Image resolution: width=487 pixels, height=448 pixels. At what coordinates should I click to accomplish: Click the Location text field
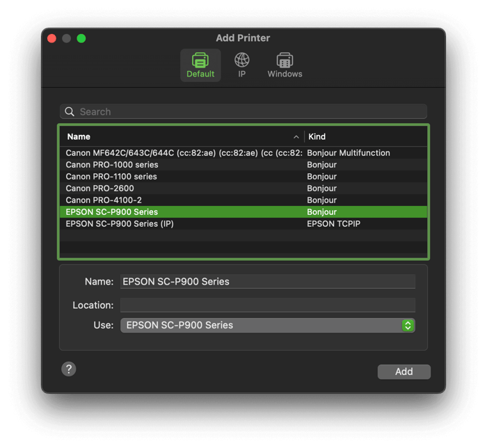(x=267, y=305)
